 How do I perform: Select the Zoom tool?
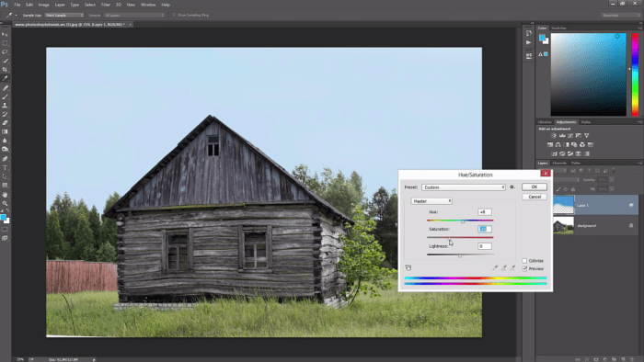pyautogui.click(x=5, y=203)
